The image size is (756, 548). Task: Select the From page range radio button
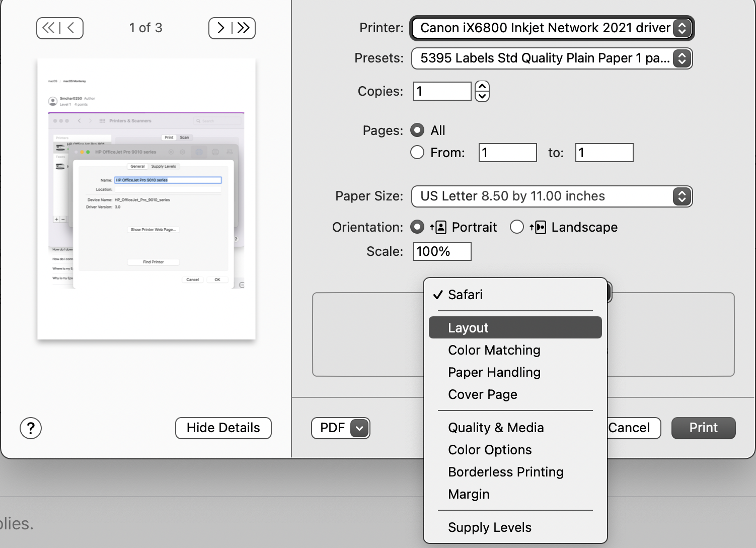(417, 152)
